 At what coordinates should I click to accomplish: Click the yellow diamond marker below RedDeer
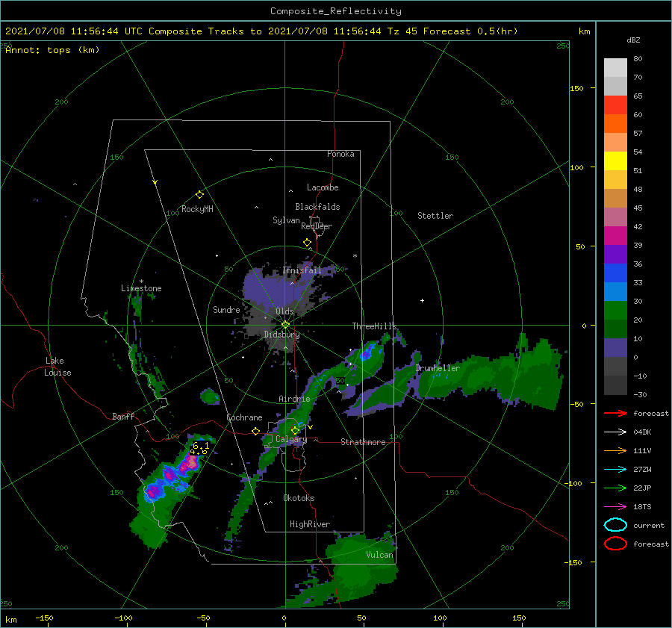point(307,243)
